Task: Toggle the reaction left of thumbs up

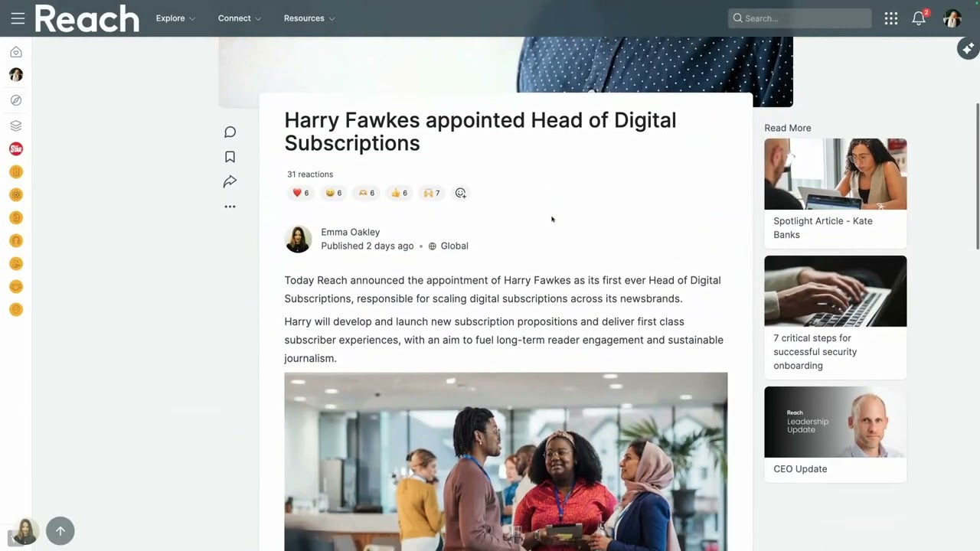Action: click(x=367, y=193)
